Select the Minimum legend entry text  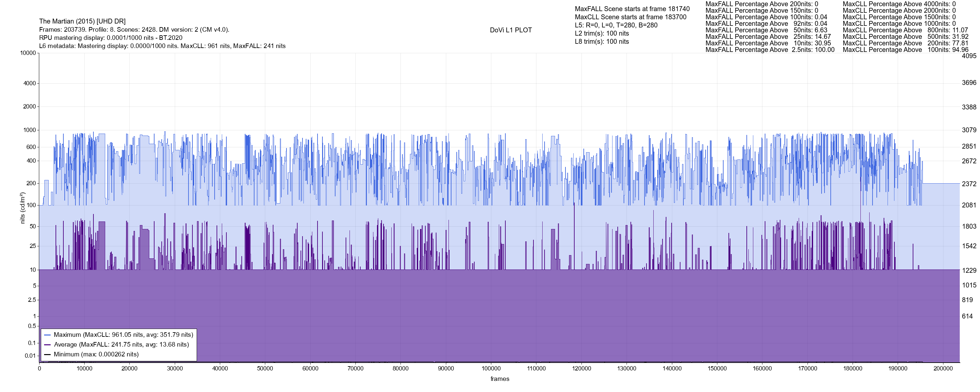pyautogui.click(x=96, y=354)
